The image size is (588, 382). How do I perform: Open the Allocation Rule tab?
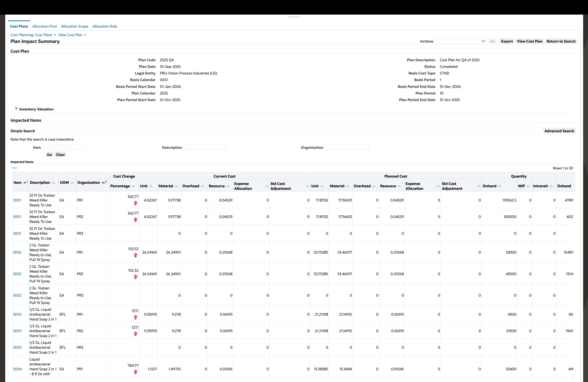[x=104, y=26]
